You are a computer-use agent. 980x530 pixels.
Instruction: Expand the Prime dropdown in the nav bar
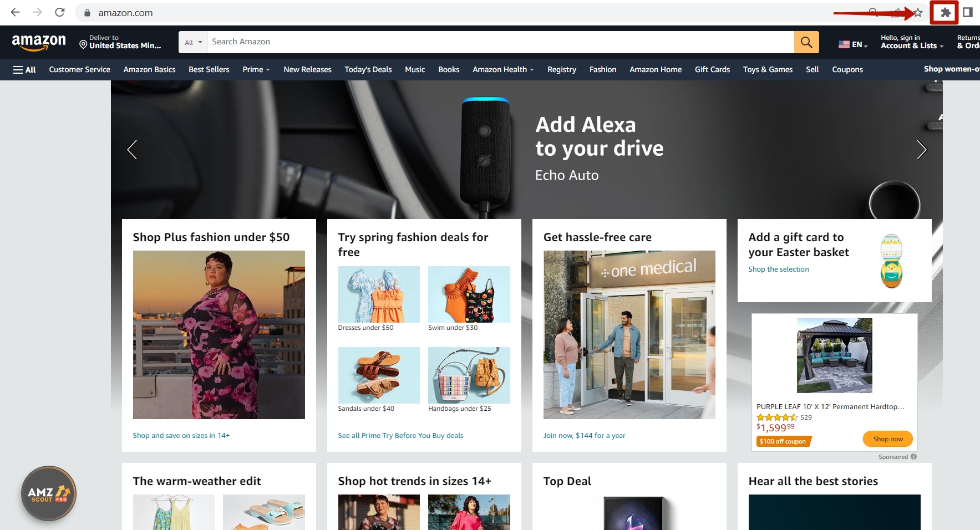coord(256,69)
